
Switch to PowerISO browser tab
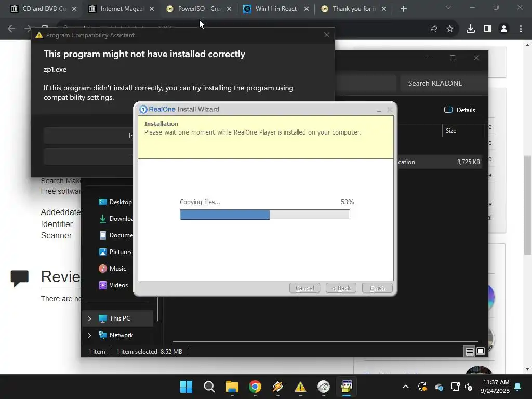[198, 9]
